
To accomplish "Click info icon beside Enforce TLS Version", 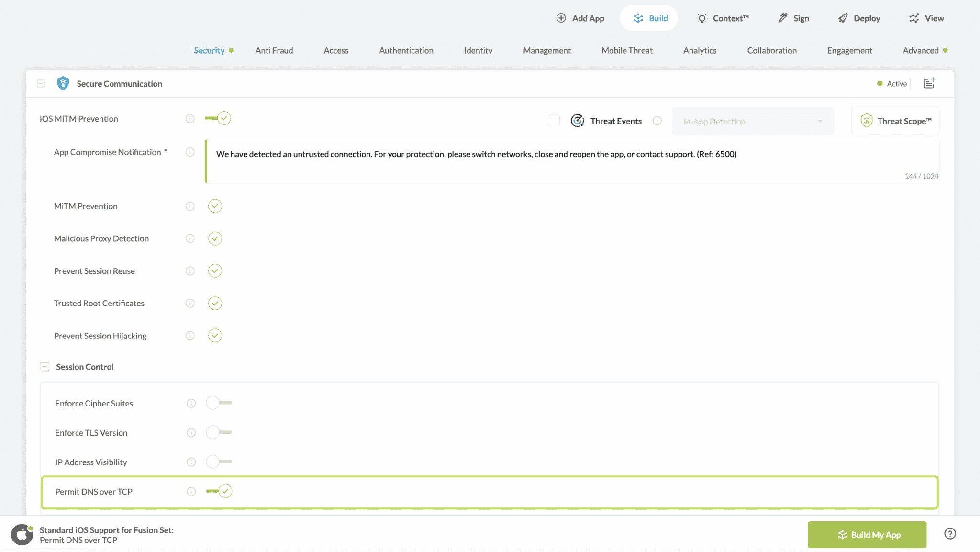I will (x=191, y=433).
